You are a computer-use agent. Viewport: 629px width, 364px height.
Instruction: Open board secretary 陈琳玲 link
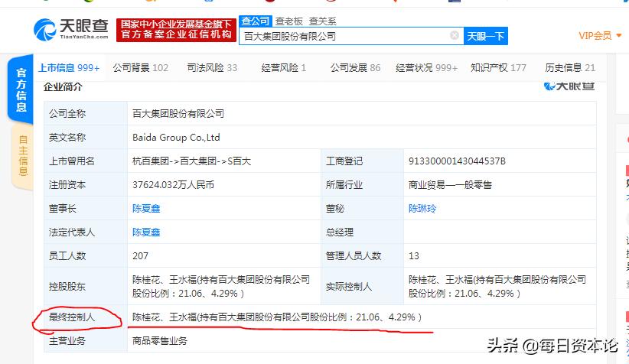[x=422, y=209]
